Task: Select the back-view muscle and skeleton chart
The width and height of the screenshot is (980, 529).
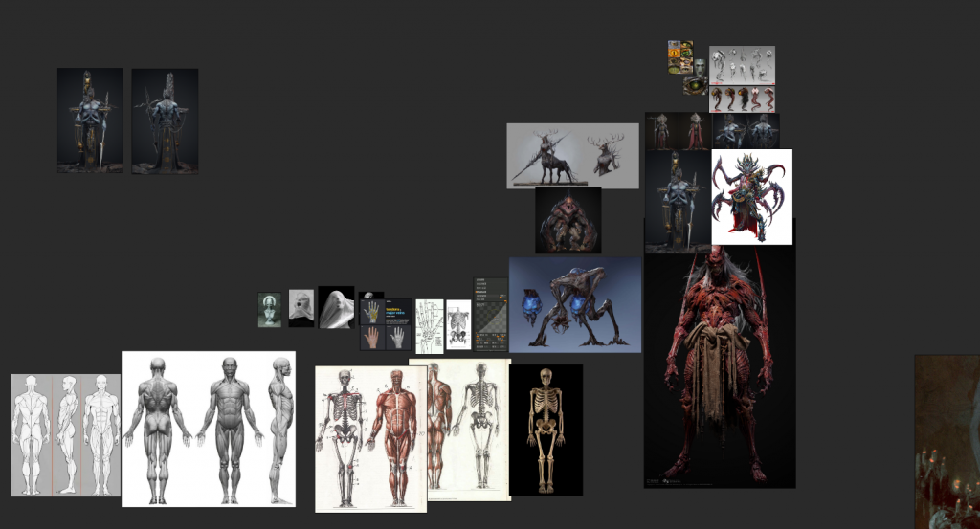Action: 469,430
